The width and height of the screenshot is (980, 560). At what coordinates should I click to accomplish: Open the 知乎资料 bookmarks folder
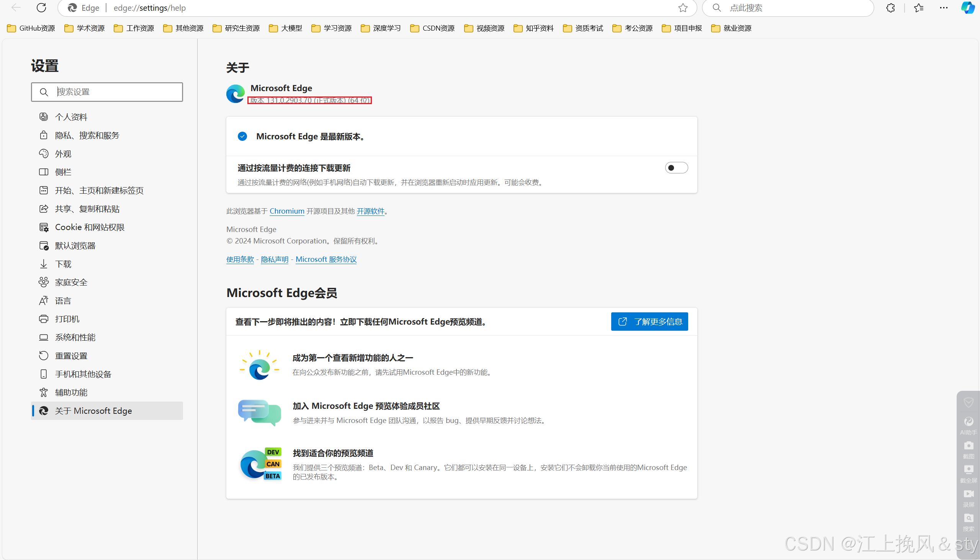pos(534,28)
